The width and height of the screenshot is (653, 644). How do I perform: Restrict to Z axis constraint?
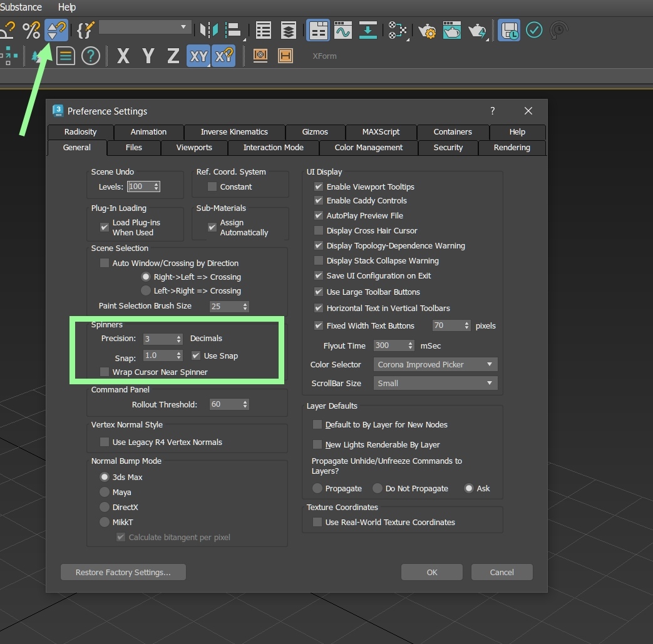tap(173, 56)
